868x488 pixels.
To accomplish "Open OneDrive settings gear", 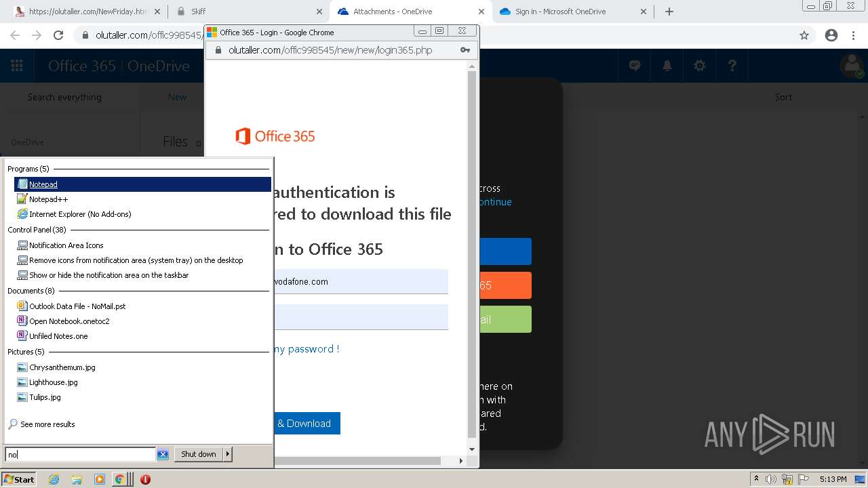I will [700, 66].
